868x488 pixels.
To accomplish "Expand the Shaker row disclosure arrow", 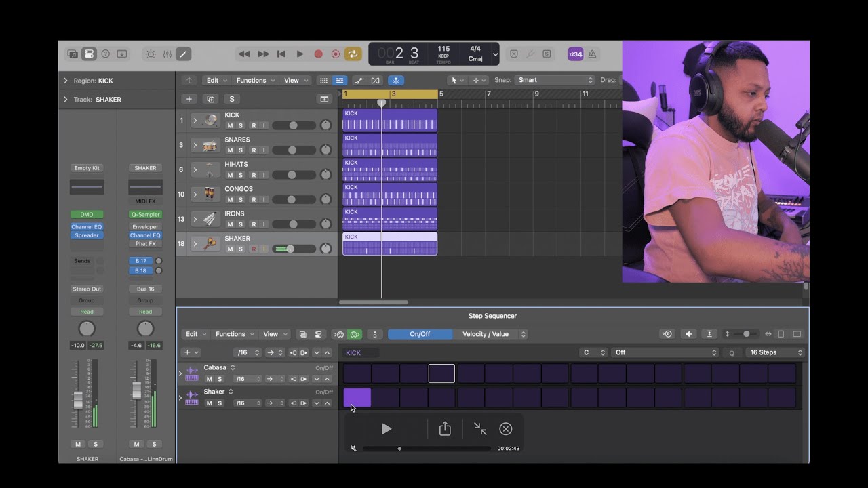I will pyautogui.click(x=180, y=398).
